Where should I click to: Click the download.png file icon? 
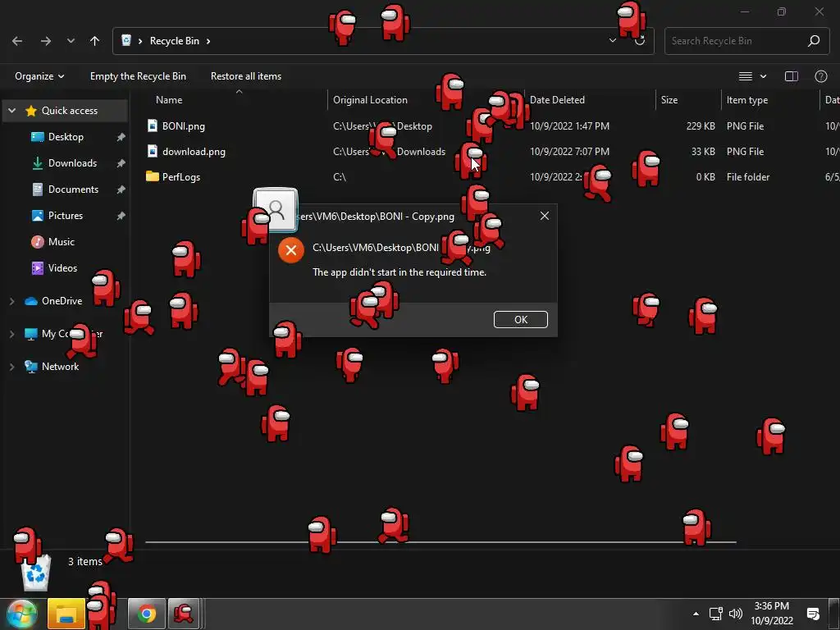pos(153,151)
